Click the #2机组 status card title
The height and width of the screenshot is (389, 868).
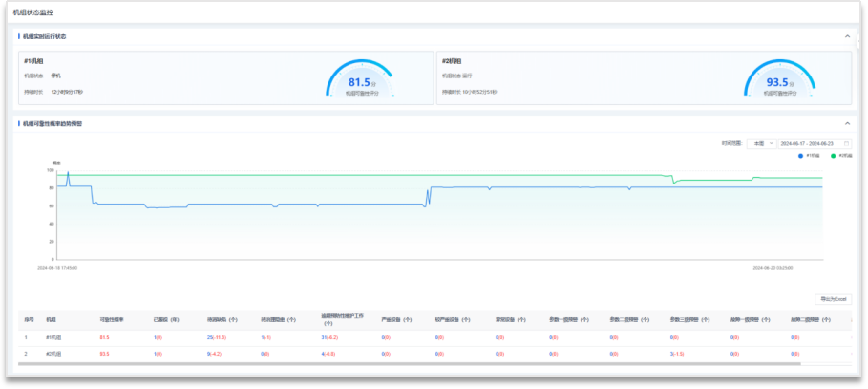click(452, 61)
